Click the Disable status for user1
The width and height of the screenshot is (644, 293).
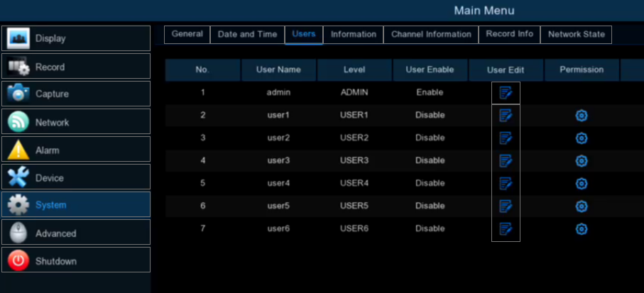[x=430, y=116]
